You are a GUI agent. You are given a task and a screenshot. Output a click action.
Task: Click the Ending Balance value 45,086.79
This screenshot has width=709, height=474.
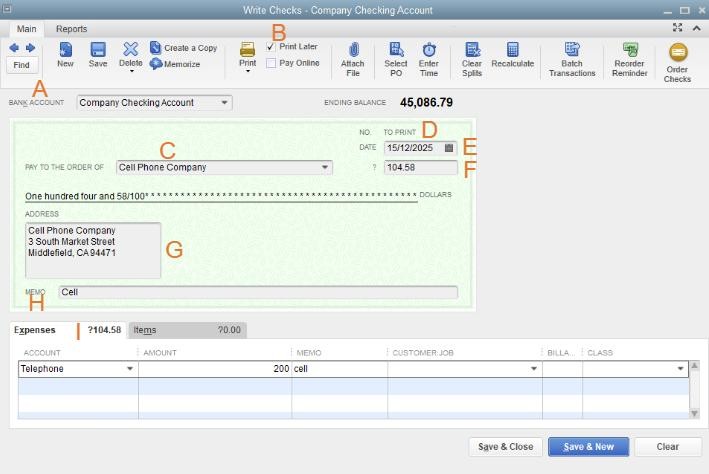(426, 103)
